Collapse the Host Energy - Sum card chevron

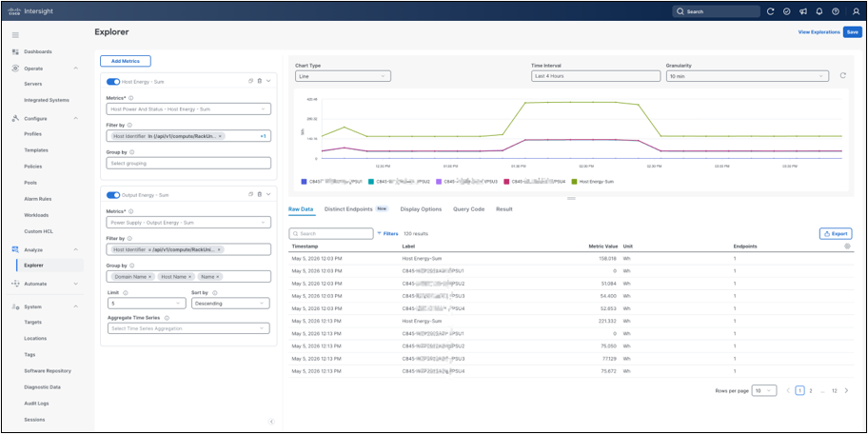[268, 82]
